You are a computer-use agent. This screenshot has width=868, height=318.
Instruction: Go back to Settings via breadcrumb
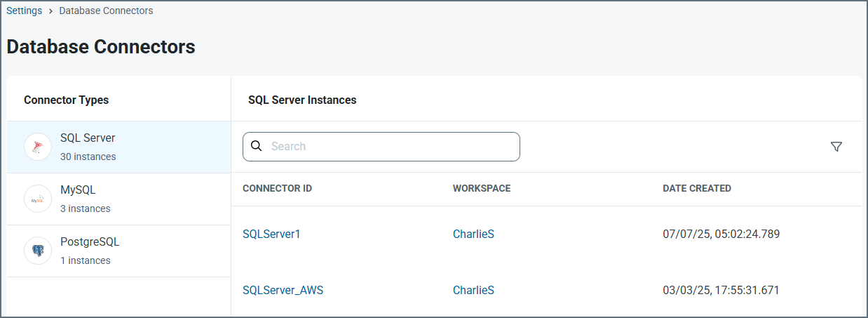pos(24,11)
